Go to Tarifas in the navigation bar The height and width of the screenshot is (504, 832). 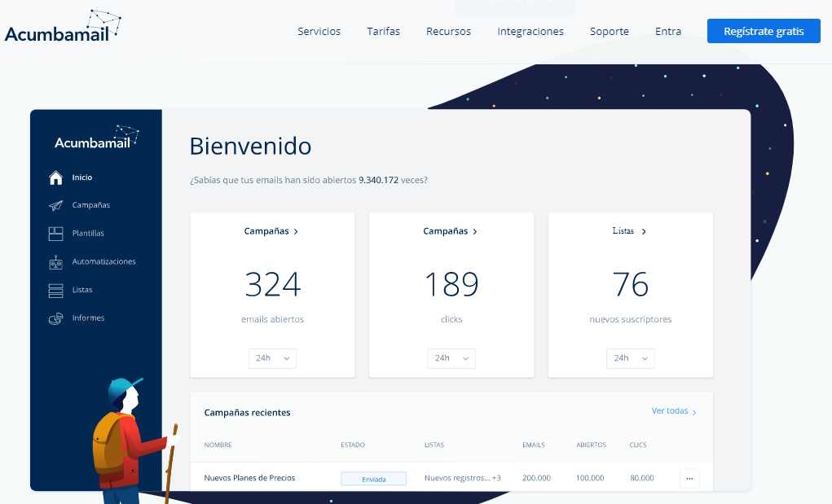click(x=383, y=32)
